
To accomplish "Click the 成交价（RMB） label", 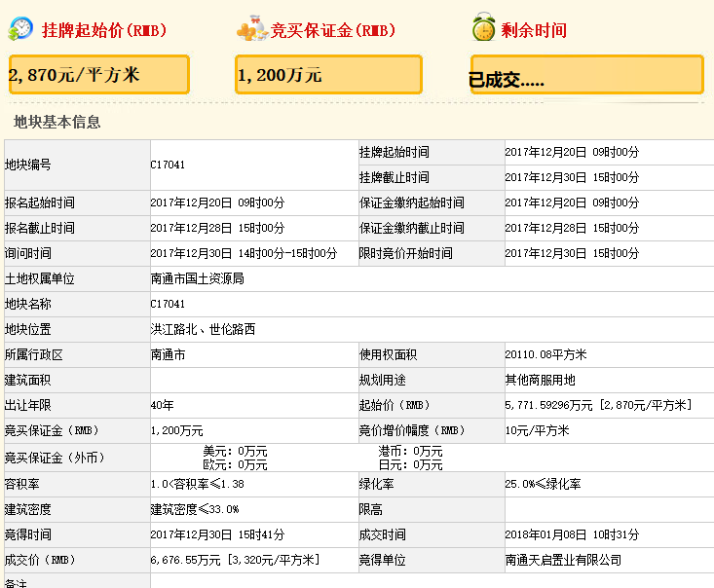I will click(40, 560).
